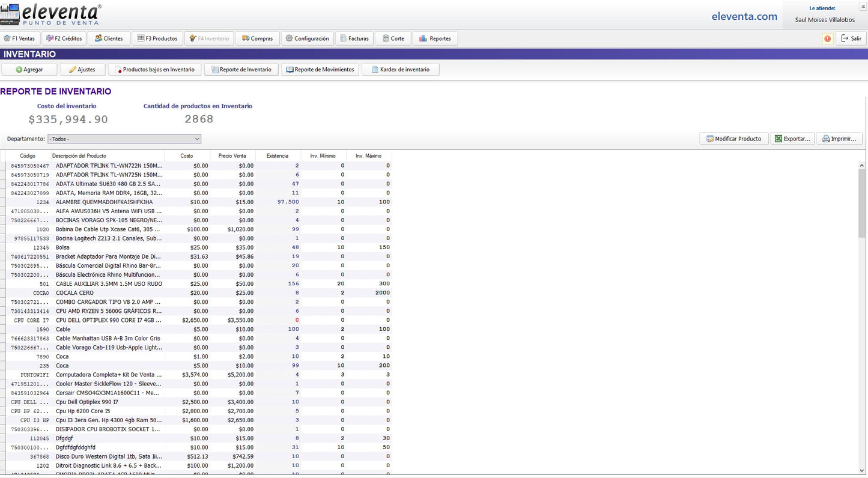Open Kardex de inventario

(400, 70)
